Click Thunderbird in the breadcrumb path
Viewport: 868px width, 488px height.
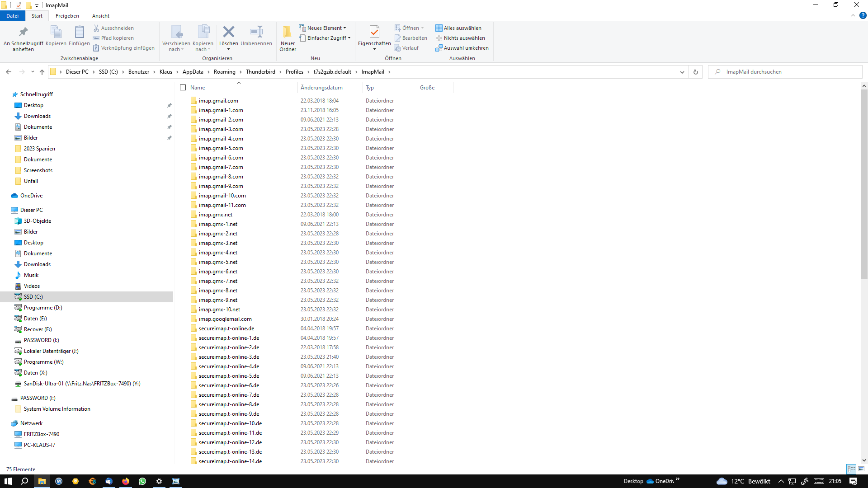click(260, 72)
